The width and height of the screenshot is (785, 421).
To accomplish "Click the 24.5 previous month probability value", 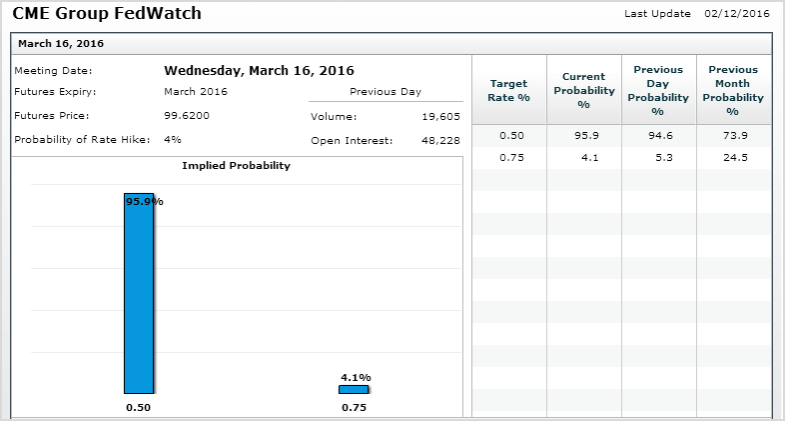I will tap(735, 158).
